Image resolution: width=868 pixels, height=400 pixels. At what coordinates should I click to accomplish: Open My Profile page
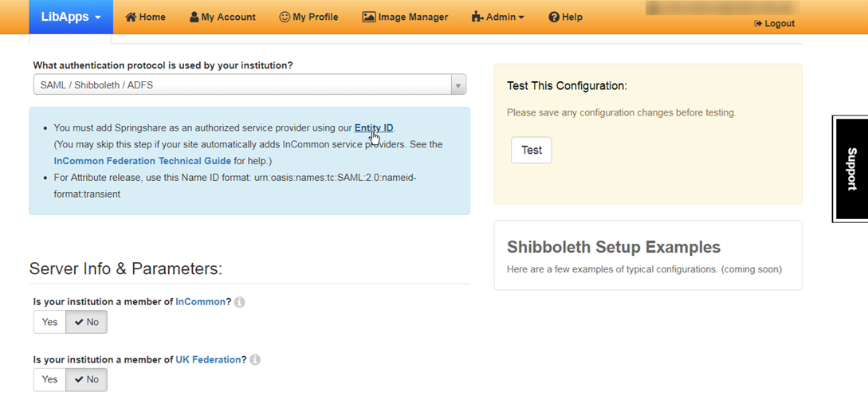[308, 18]
